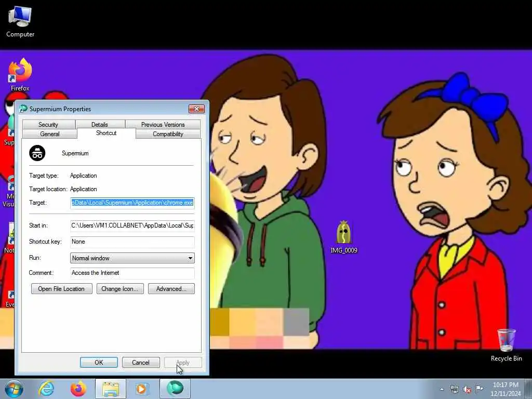Open the network tray icon
The width and height of the screenshot is (532, 399).
point(454,390)
